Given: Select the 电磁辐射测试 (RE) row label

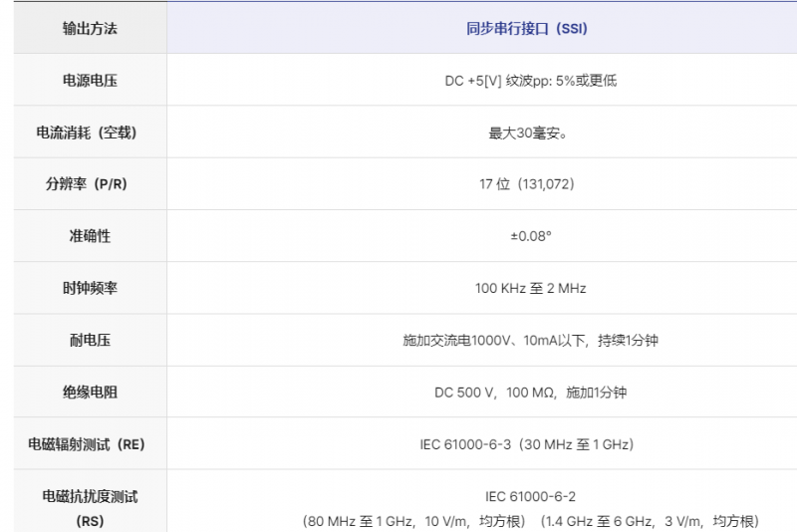Looking at the screenshot, I should [x=90, y=444].
